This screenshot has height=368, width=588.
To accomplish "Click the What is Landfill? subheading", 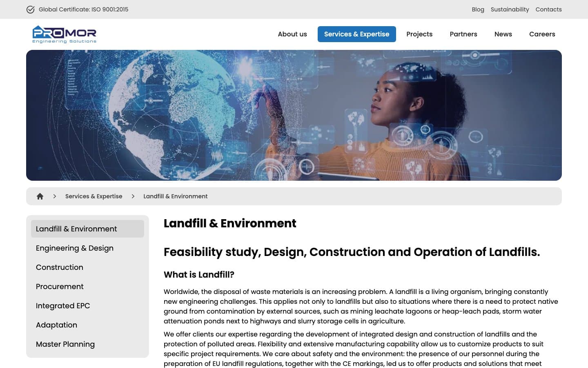I will pos(199,275).
